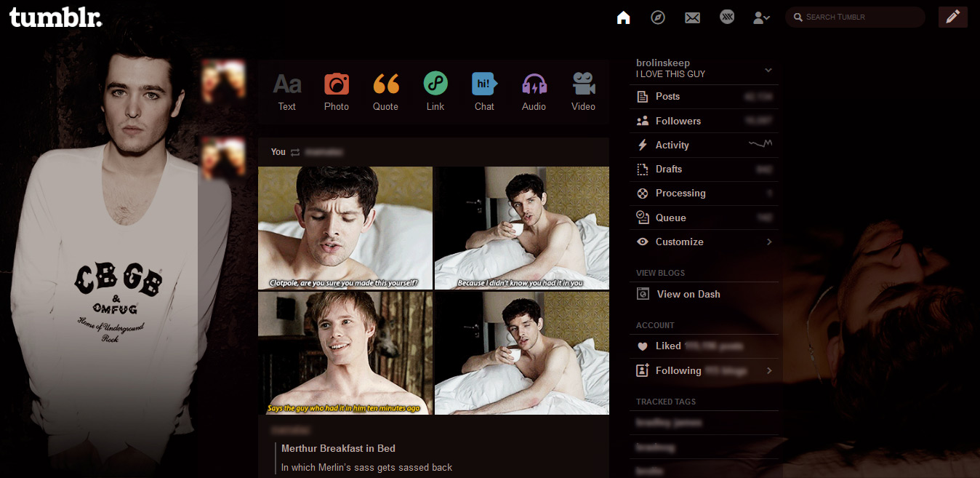Click the tumblr logo
The image size is (980, 478).
(55, 17)
